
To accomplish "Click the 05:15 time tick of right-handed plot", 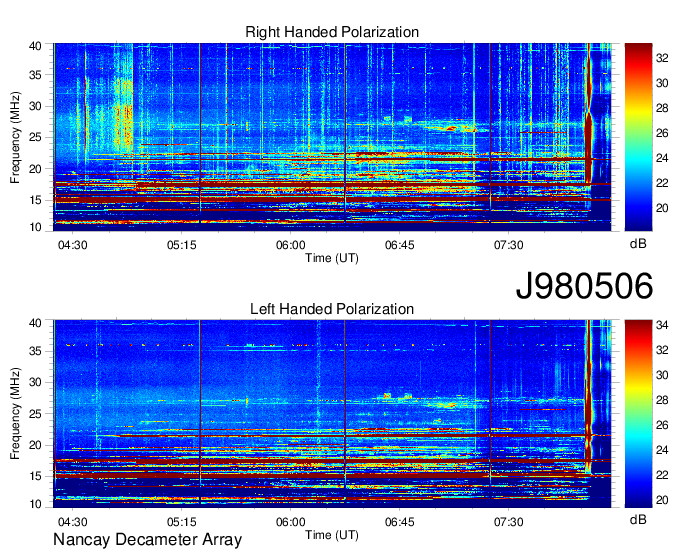I will (x=182, y=245).
